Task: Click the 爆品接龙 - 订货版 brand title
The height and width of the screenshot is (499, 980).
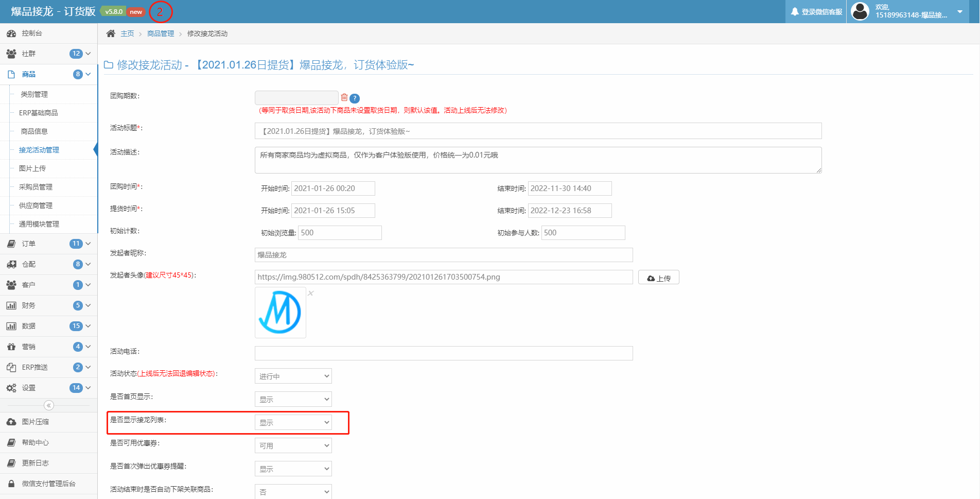Action: pos(53,11)
